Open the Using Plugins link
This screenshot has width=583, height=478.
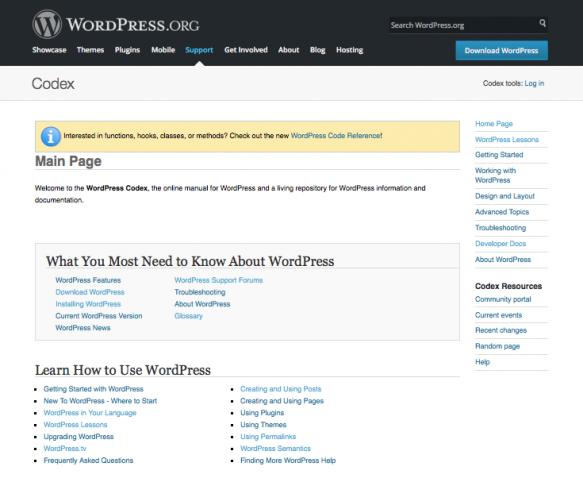(262, 413)
